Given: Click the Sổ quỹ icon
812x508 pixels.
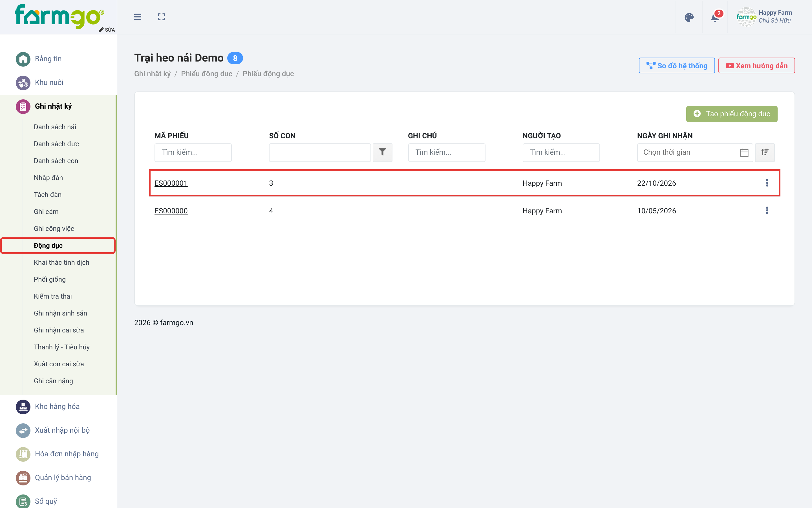Looking at the screenshot, I should pyautogui.click(x=23, y=501).
